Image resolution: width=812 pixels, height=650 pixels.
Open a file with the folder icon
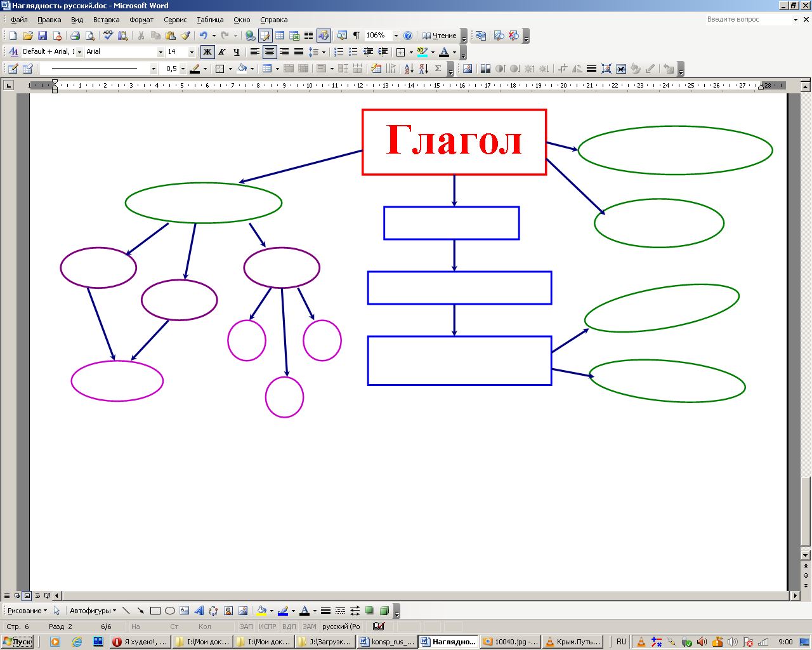tap(27, 36)
